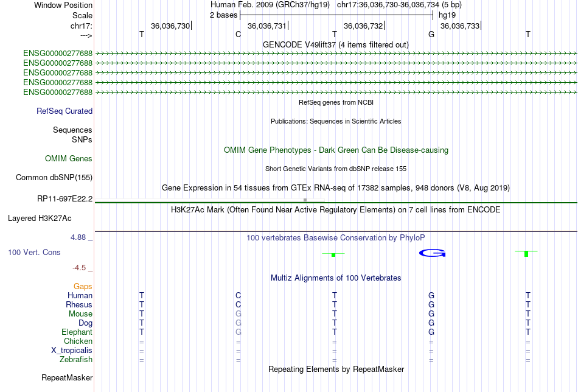Click the Scale ruler label

click(x=83, y=15)
